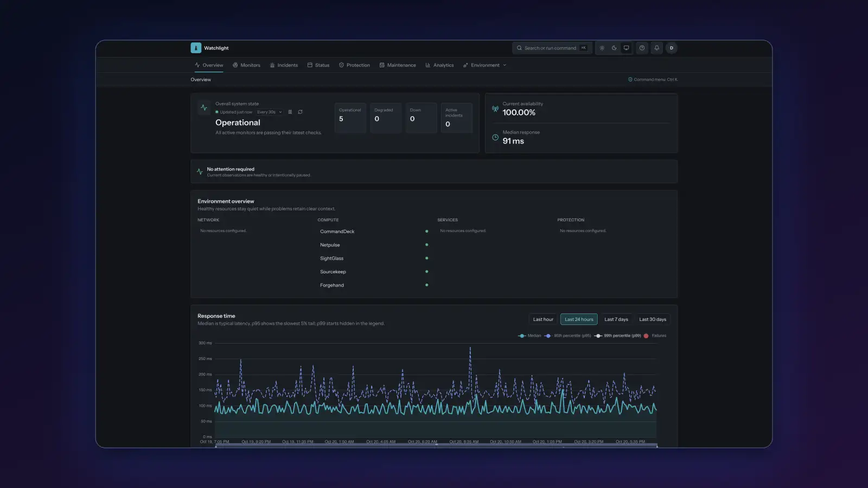Select the Last 7 days range
This screenshot has width=868, height=488.
(x=616, y=319)
